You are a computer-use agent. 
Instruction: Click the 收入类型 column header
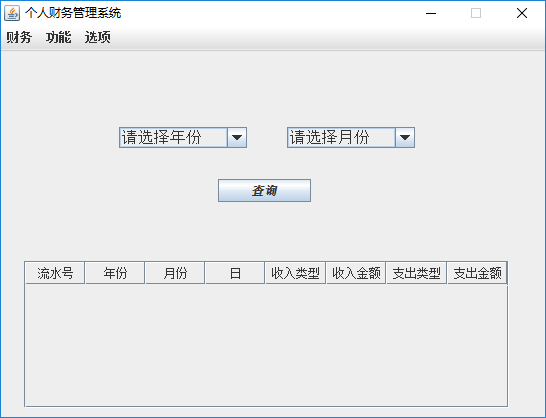[x=295, y=273]
